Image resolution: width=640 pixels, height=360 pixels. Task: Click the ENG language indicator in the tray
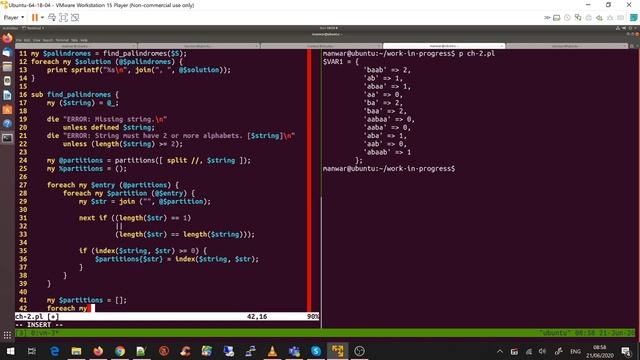coord(575,351)
